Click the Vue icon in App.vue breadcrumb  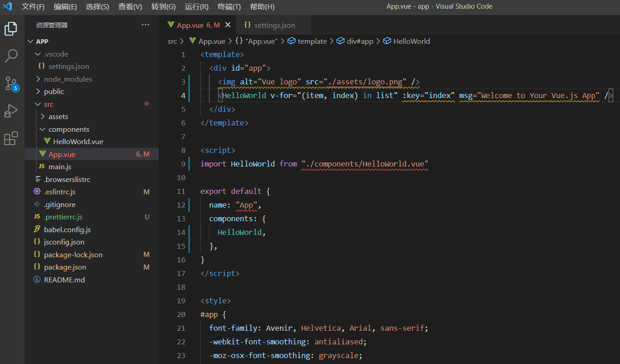pos(193,41)
